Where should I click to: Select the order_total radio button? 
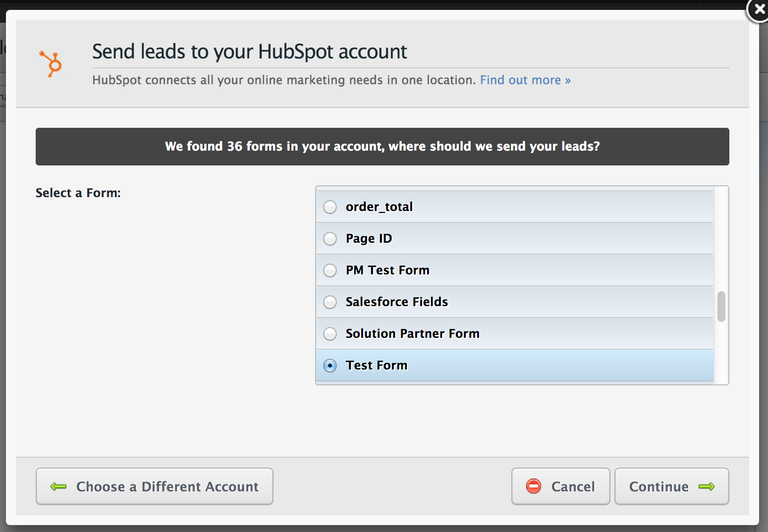[x=330, y=207]
